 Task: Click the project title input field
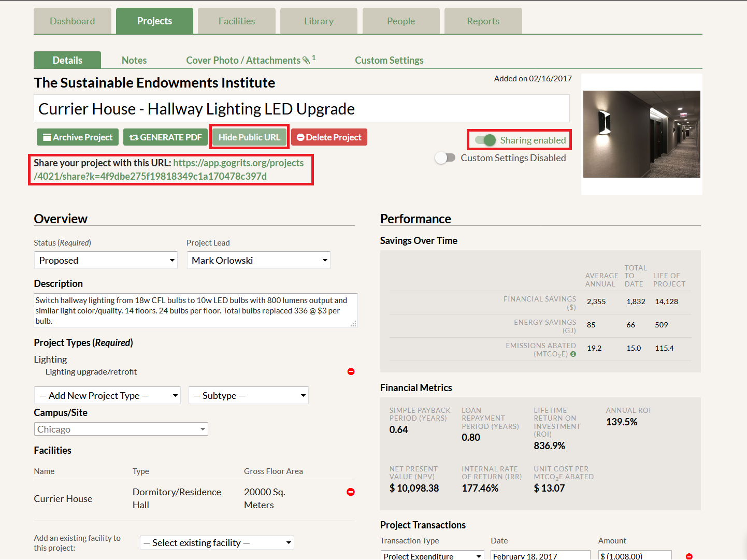(301, 108)
